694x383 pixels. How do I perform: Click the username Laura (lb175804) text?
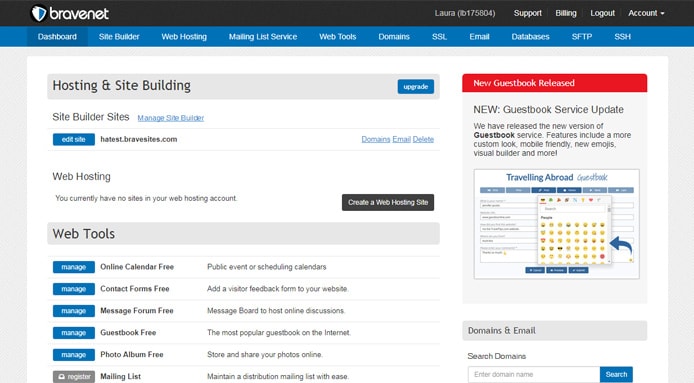(x=465, y=13)
